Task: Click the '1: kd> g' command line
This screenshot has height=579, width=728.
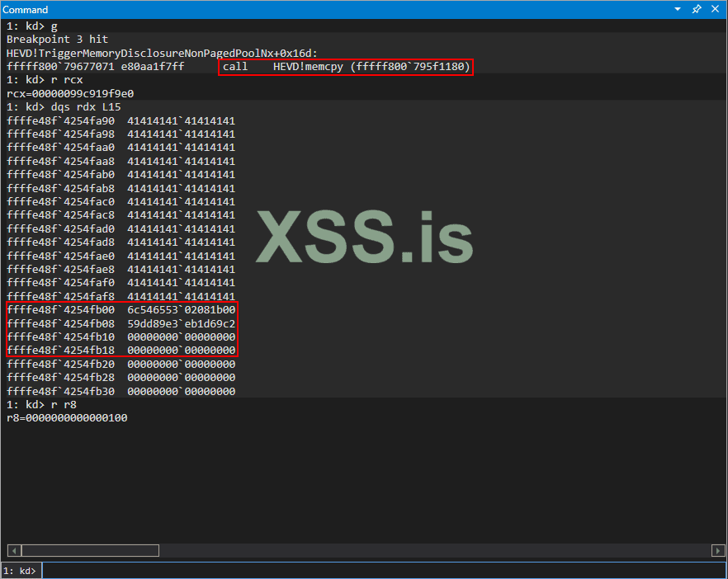Action: click(x=32, y=26)
